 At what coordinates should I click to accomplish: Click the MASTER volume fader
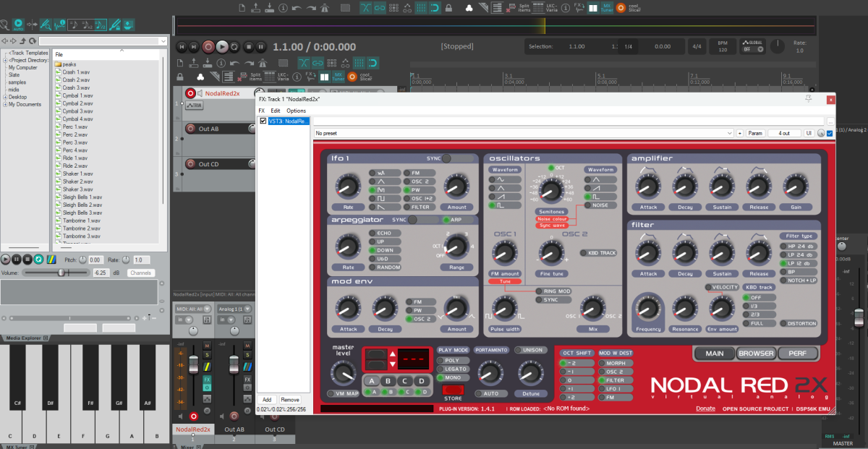(859, 318)
